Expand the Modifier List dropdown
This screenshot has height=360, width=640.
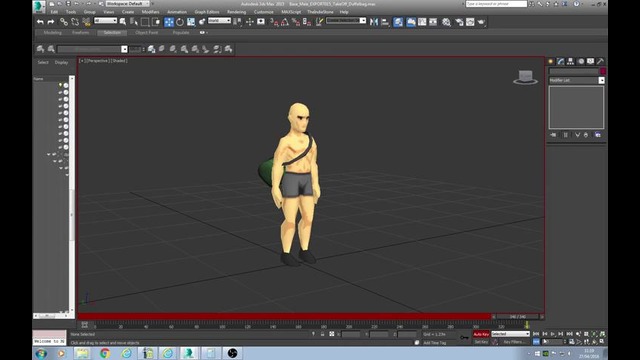[601, 80]
